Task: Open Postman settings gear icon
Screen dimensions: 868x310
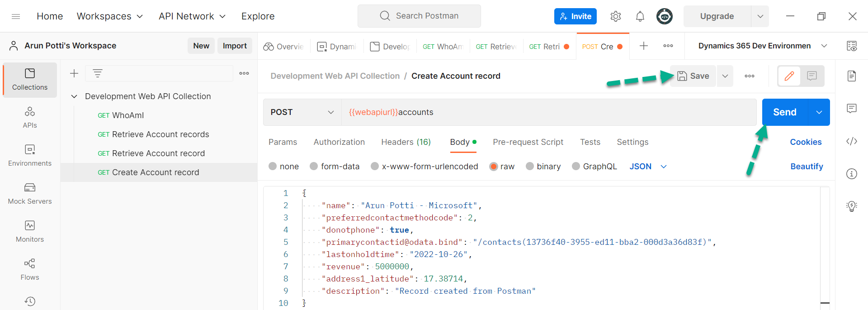Action: click(x=615, y=16)
